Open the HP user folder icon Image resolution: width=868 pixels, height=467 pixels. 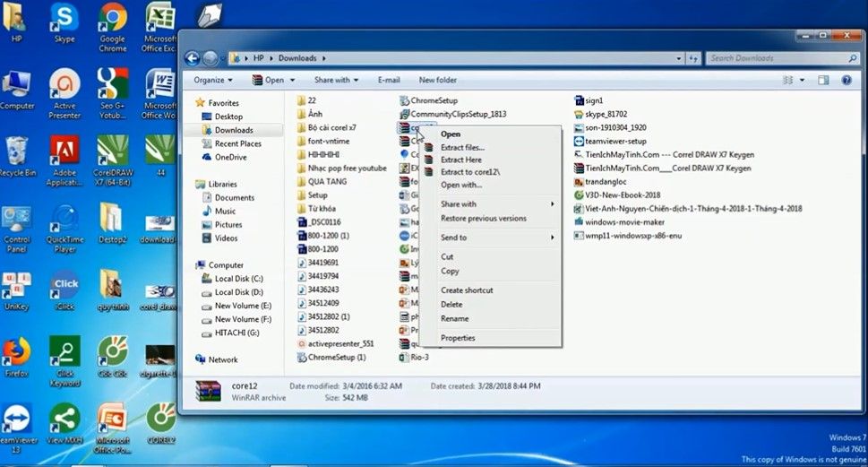[x=17, y=22]
